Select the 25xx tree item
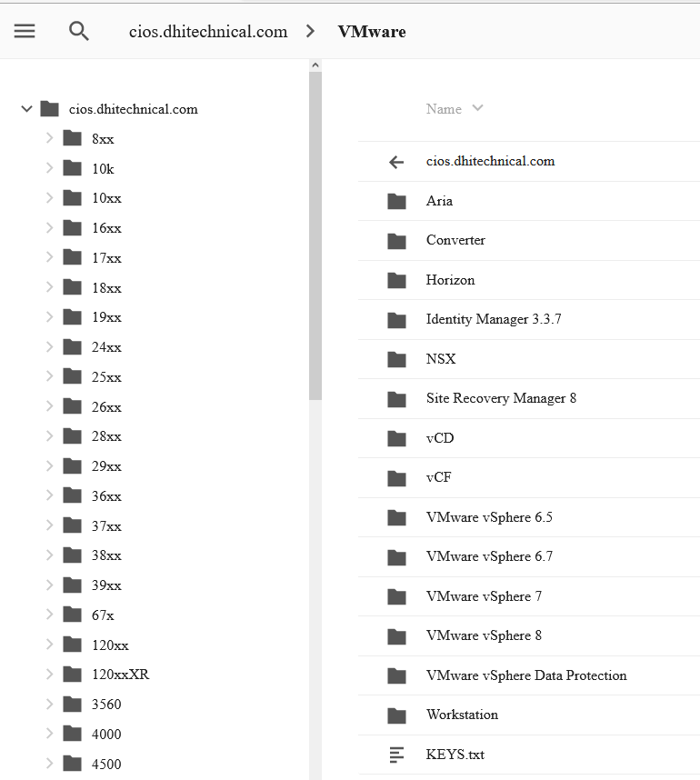The image size is (700, 780). click(106, 377)
